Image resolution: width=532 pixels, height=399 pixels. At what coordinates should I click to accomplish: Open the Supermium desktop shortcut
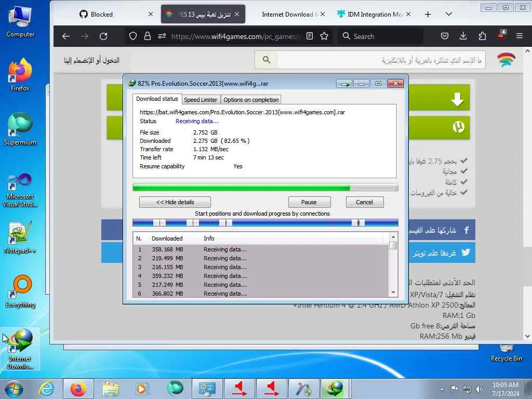coord(20,129)
